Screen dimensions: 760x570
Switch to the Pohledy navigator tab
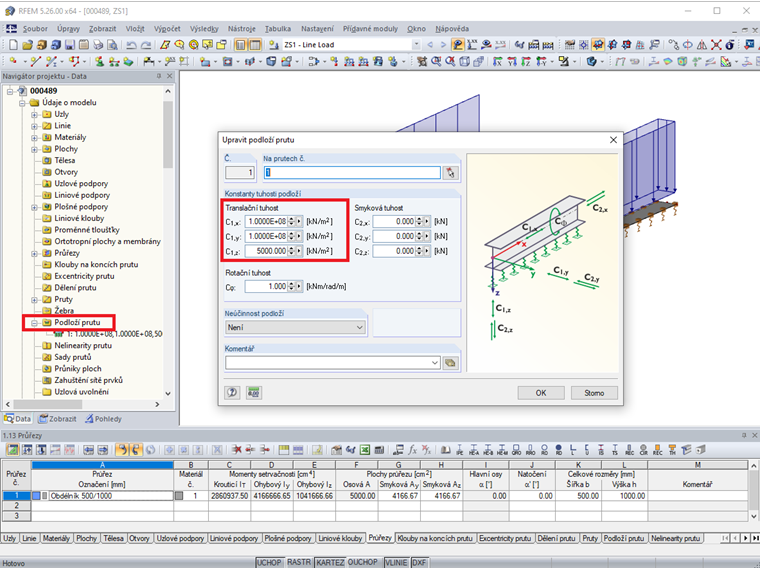click(x=103, y=419)
